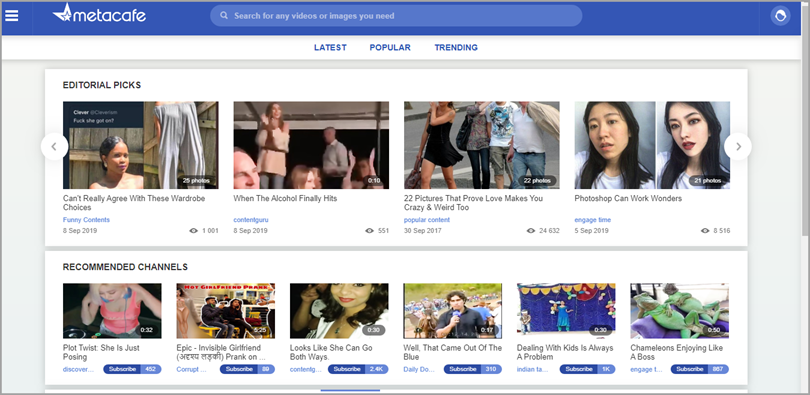Click the views eye icon showing 1 001
810x395 pixels.
click(194, 231)
